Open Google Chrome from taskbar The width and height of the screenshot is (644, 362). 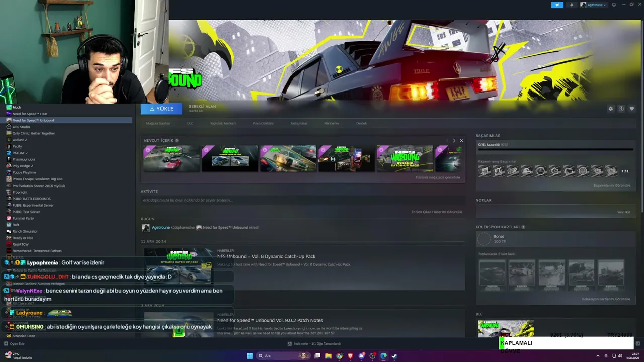(339, 356)
